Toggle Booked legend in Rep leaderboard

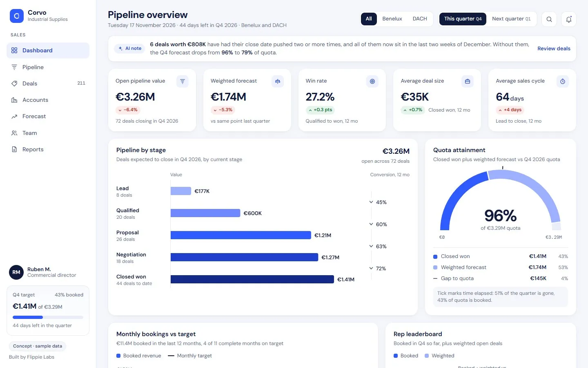click(406, 356)
